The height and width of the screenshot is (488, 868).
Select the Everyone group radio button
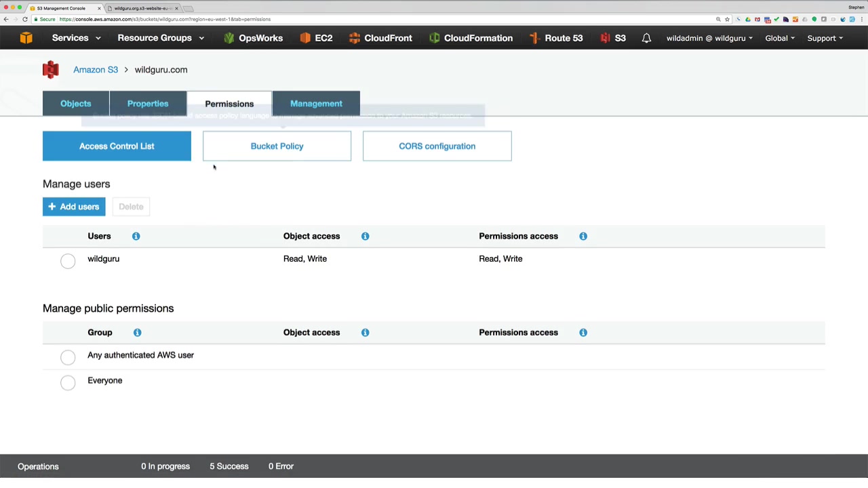tap(68, 383)
